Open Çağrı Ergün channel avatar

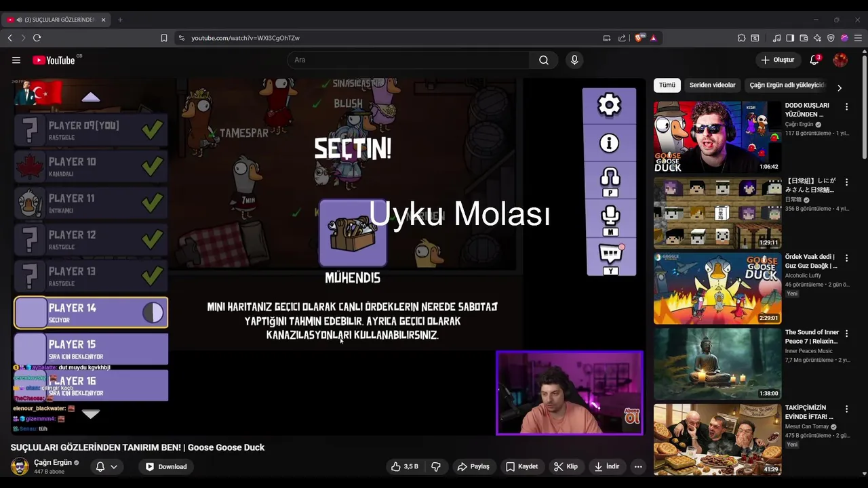[x=20, y=466]
